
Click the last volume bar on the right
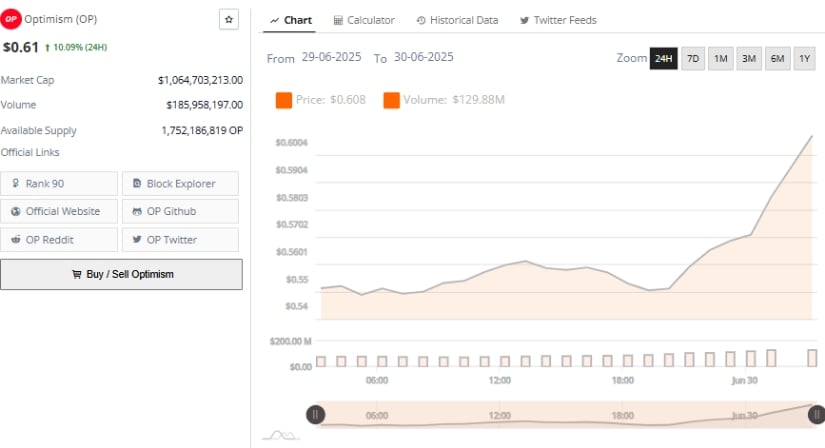(x=812, y=358)
